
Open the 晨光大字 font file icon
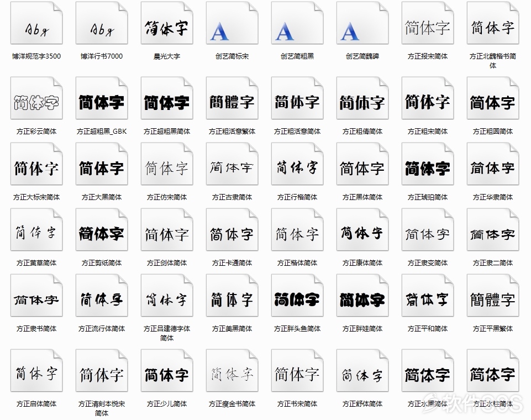167,23
